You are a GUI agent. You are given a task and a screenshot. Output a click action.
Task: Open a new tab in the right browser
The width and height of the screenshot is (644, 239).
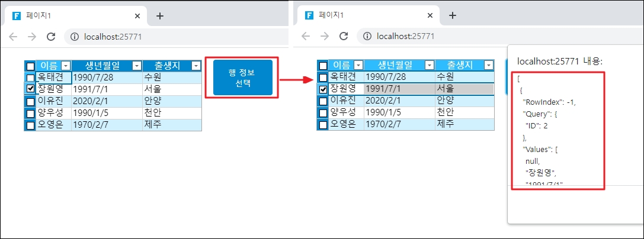453,16
